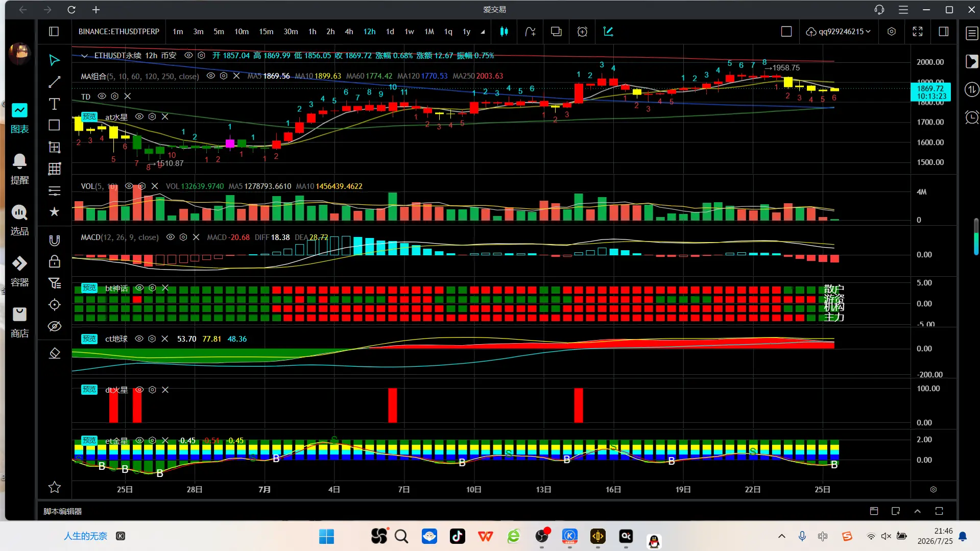980x551 pixels.
Task: Toggle visibility of the MACD indicator
Action: coord(171,237)
